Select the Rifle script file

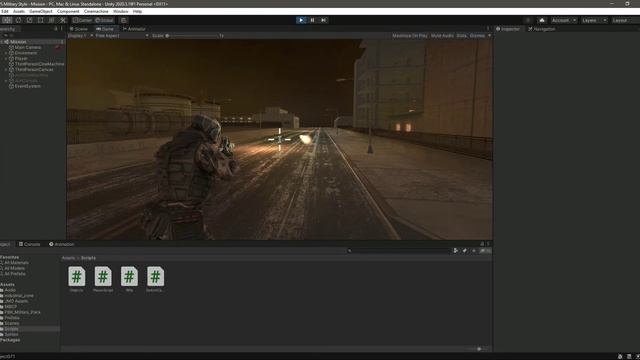click(x=129, y=279)
